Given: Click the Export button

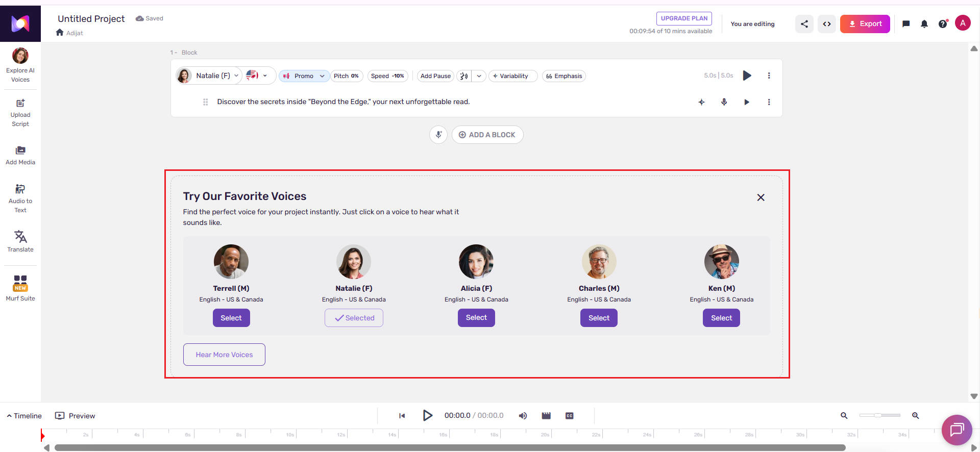Looking at the screenshot, I should tap(865, 24).
